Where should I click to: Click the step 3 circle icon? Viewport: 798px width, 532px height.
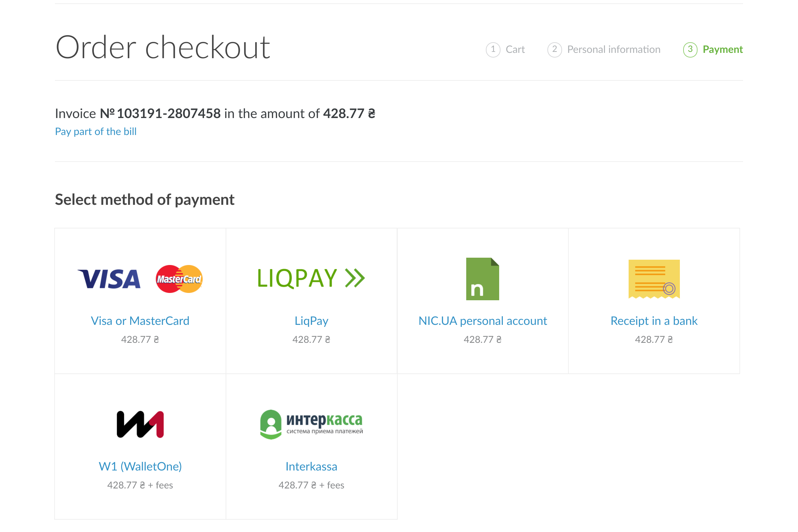click(690, 50)
